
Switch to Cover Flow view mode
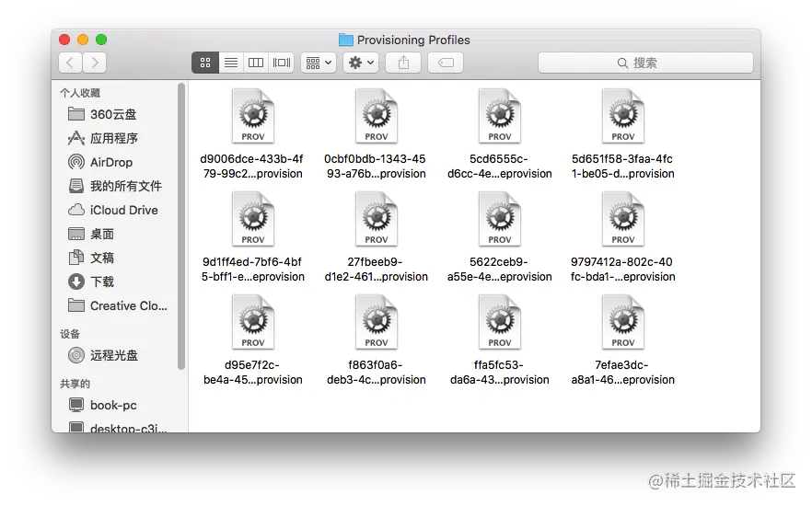point(281,63)
